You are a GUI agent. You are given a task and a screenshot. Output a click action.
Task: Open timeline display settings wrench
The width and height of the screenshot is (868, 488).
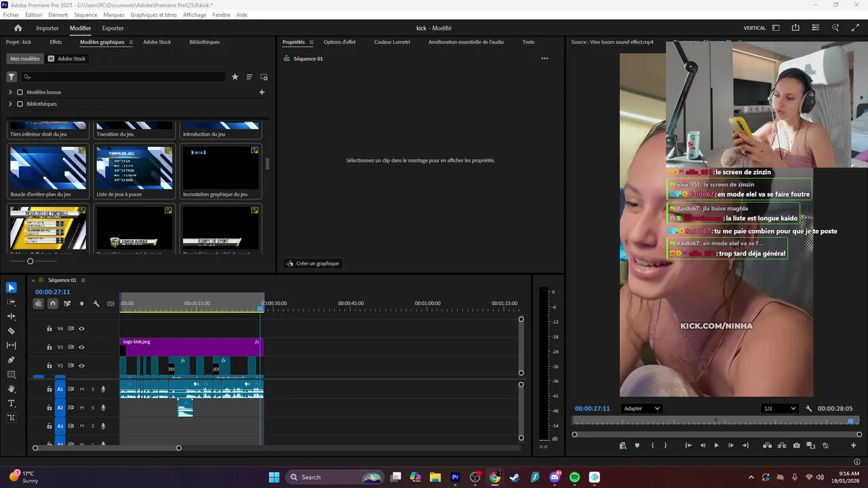coord(96,304)
